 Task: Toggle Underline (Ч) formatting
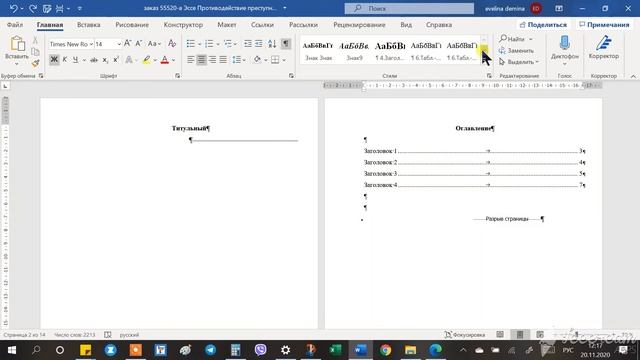tap(76, 60)
